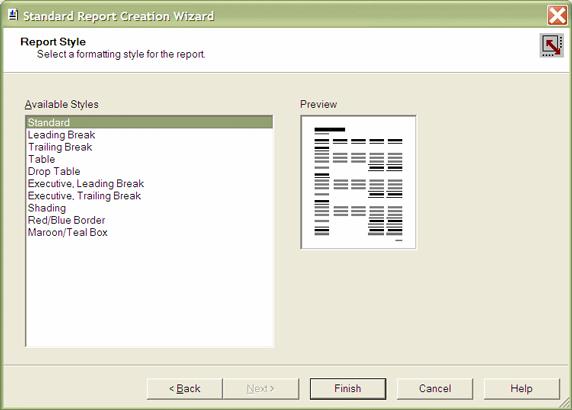Click the wizard title bar document icon
572x410 pixels.
(x=13, y=15)
